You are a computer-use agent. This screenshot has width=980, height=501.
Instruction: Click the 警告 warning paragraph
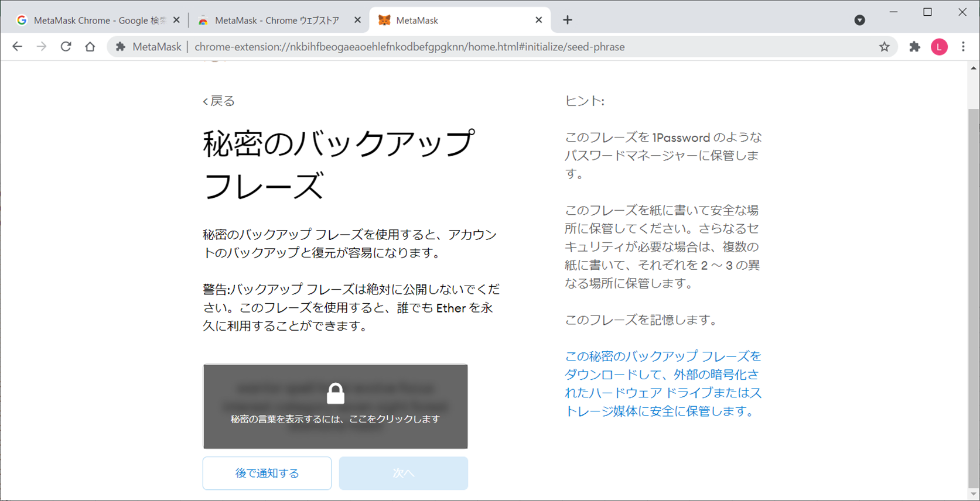pos(351,307)
